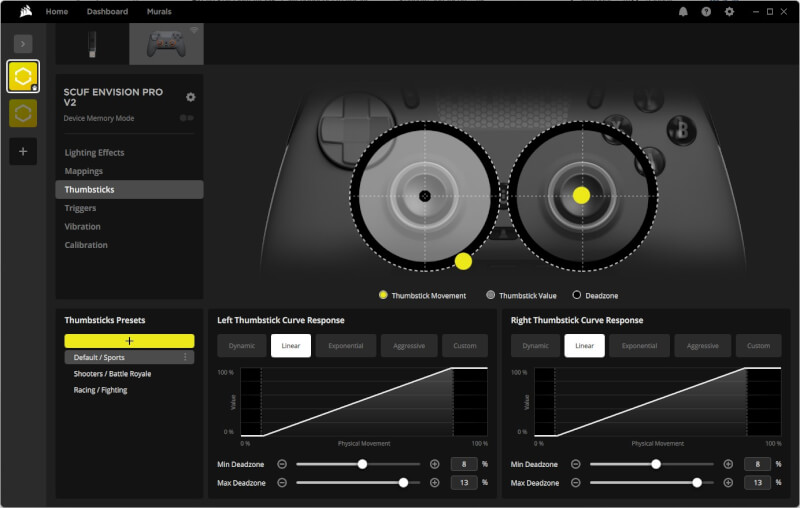Choose Linear curve for left thumbstick

[291, 346]
